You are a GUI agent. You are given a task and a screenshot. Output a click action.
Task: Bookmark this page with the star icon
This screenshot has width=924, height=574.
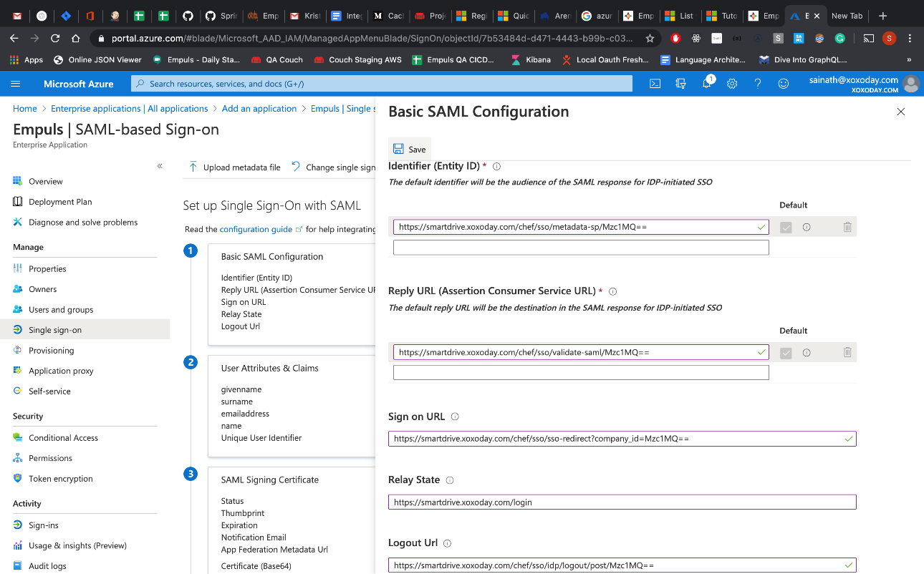[x=650, y=38]
